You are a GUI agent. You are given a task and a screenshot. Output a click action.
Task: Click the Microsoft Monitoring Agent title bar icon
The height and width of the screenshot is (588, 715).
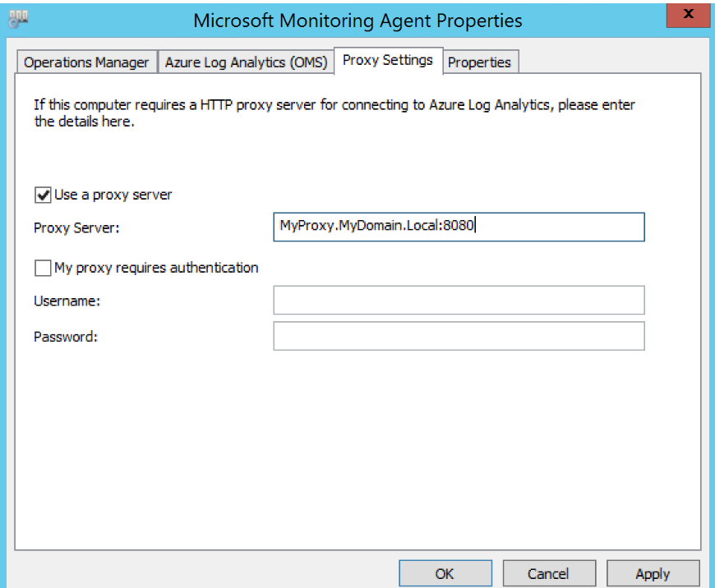click(x=18, y=19)
